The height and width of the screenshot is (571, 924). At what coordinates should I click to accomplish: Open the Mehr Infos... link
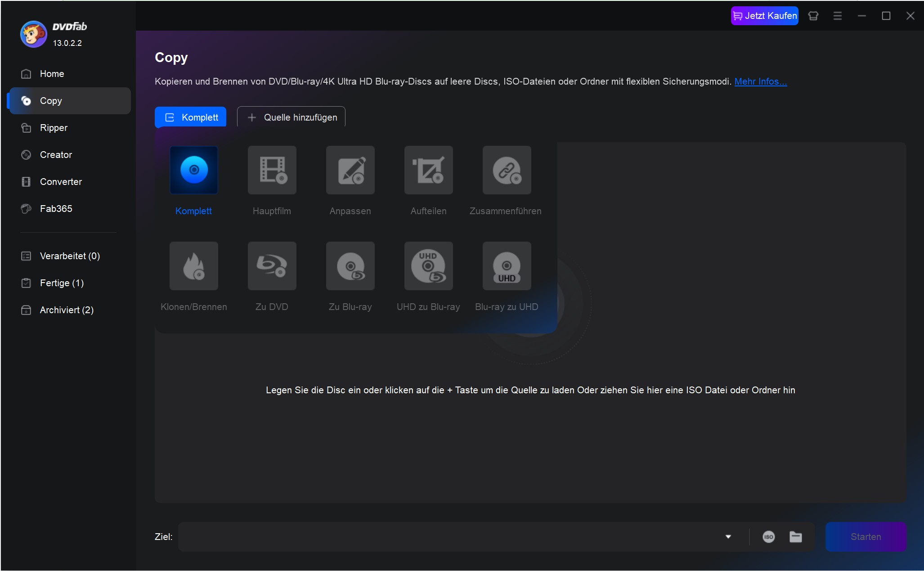pyautogui.click(x=761, y=81)
